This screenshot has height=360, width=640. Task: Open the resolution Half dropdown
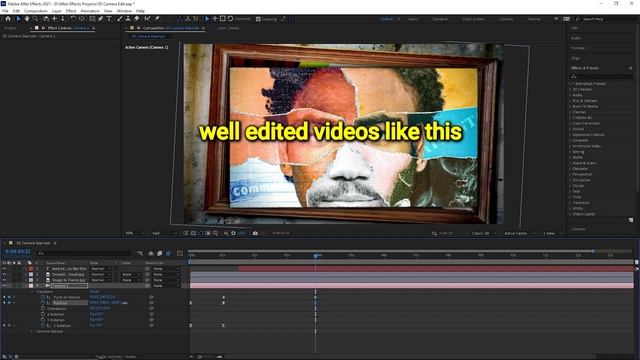pyautogui.click(x=164, y=233)
